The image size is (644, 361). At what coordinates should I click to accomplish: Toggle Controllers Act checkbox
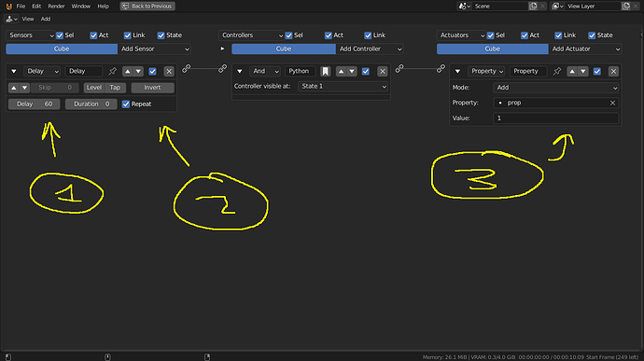pyautogui.click(x=329, y=35)
